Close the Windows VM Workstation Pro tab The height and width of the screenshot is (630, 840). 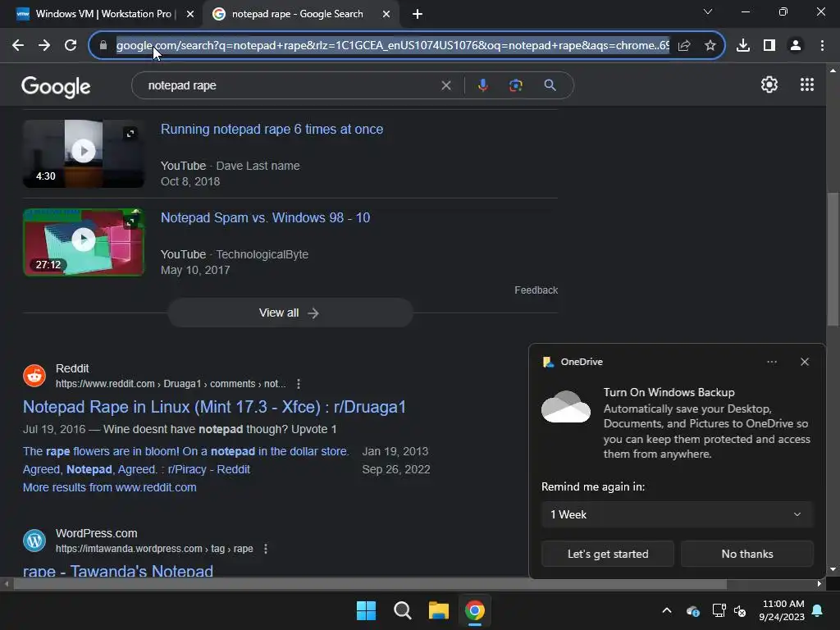pyautogui.click(x=190, y=15)
